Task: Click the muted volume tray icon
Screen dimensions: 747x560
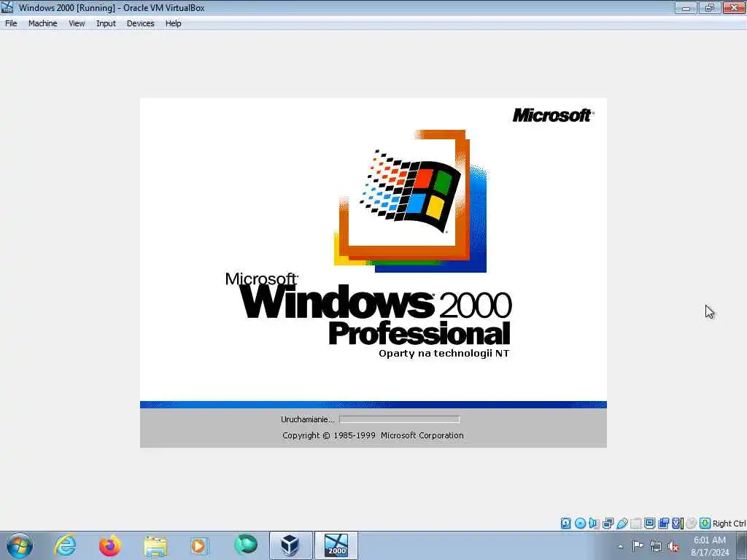Action: click(673, 546)
